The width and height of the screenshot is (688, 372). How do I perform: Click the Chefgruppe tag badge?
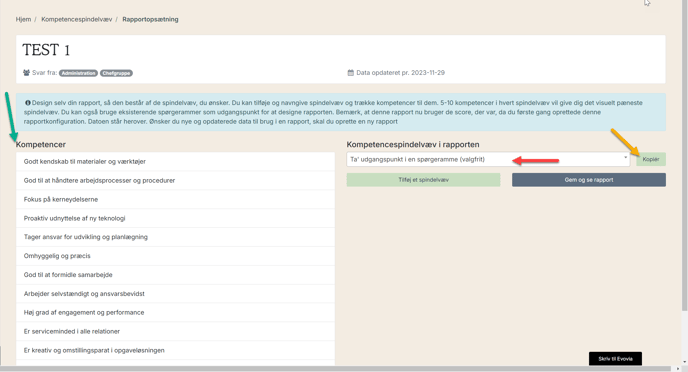(x=116, y=73)
